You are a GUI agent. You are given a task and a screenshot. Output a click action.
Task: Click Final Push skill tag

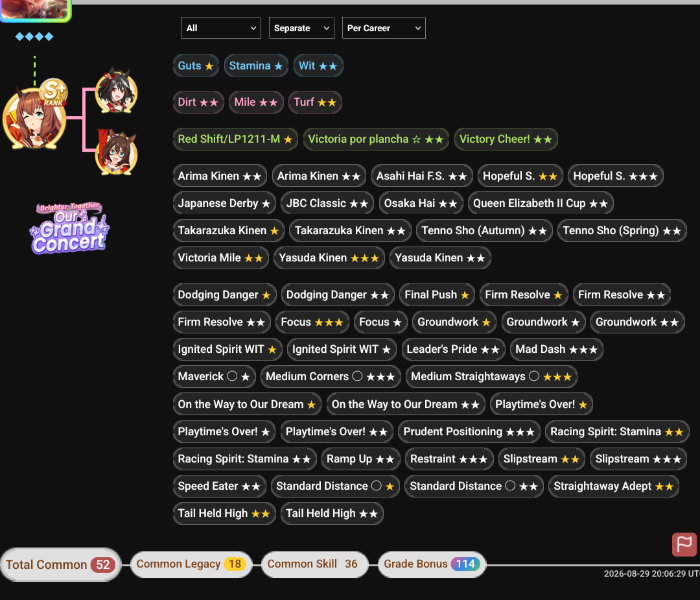pos(437,295)
